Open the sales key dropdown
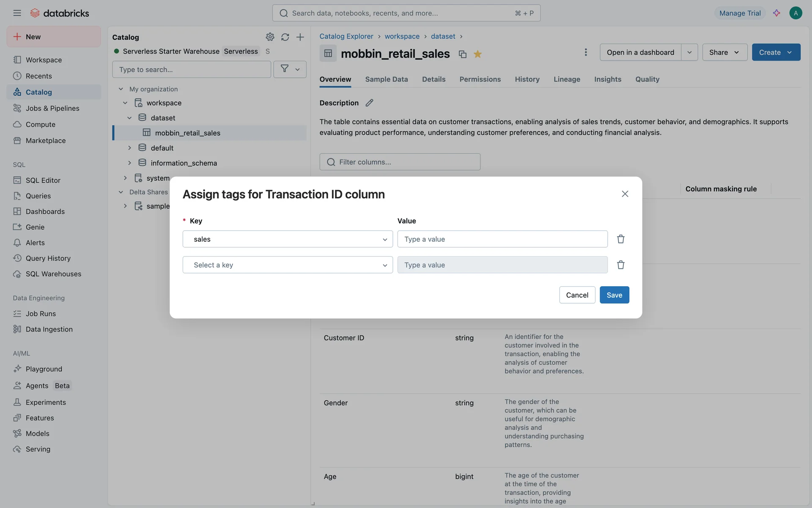The width and height of the screenshot is (812, 508). coord(288,239)
